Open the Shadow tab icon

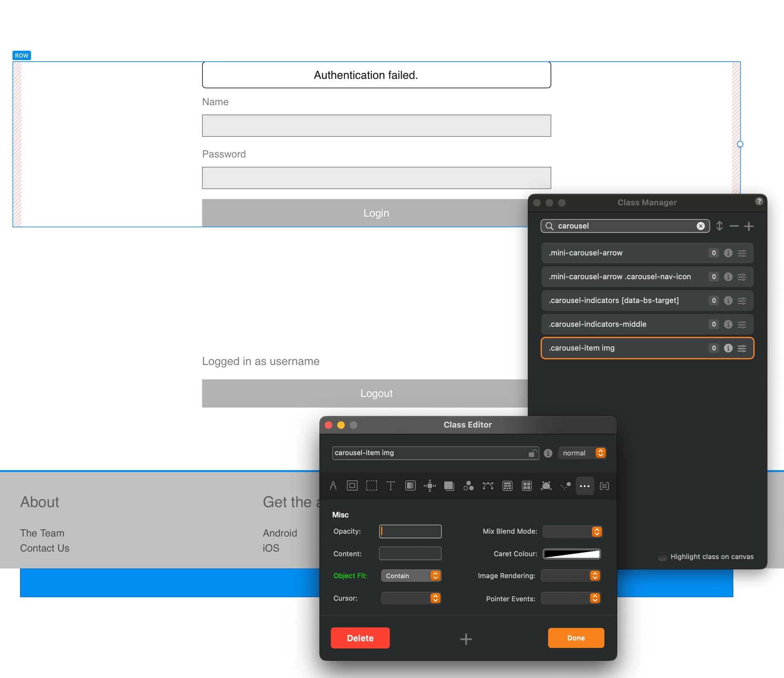click(x=449, y=486)
